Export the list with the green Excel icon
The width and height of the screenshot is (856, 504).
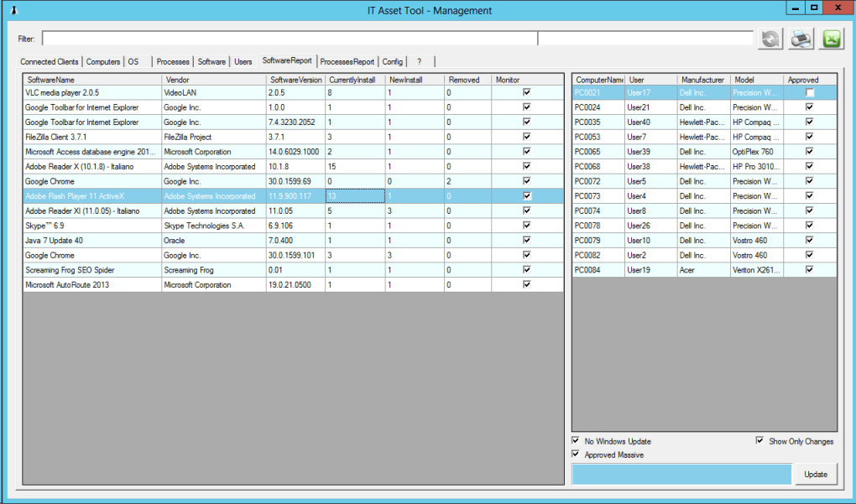[831, 39]
